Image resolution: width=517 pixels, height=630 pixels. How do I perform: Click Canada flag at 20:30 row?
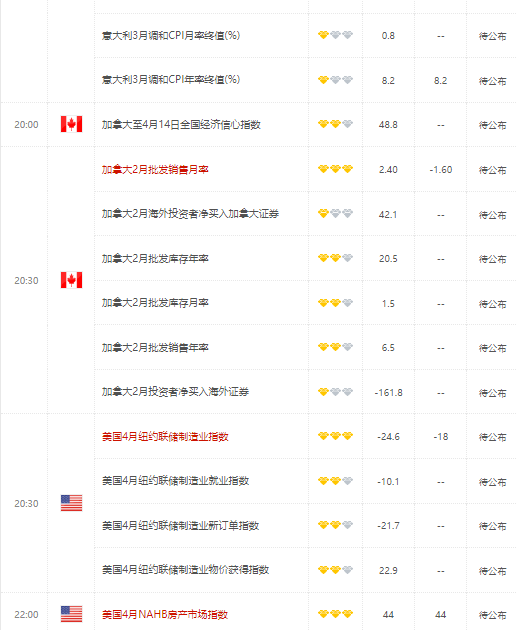coord(72,280)
